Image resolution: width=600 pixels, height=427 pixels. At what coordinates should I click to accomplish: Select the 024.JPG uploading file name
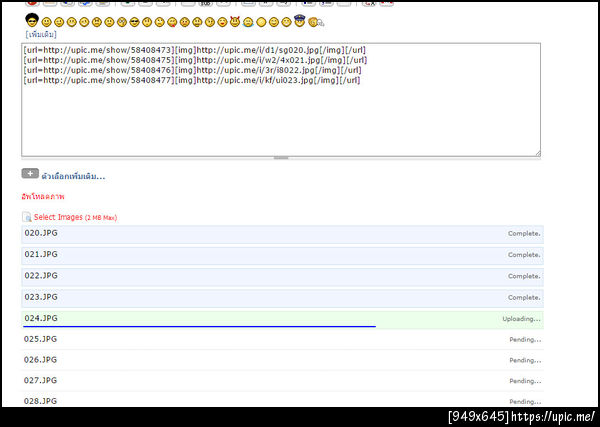point(41,318)
